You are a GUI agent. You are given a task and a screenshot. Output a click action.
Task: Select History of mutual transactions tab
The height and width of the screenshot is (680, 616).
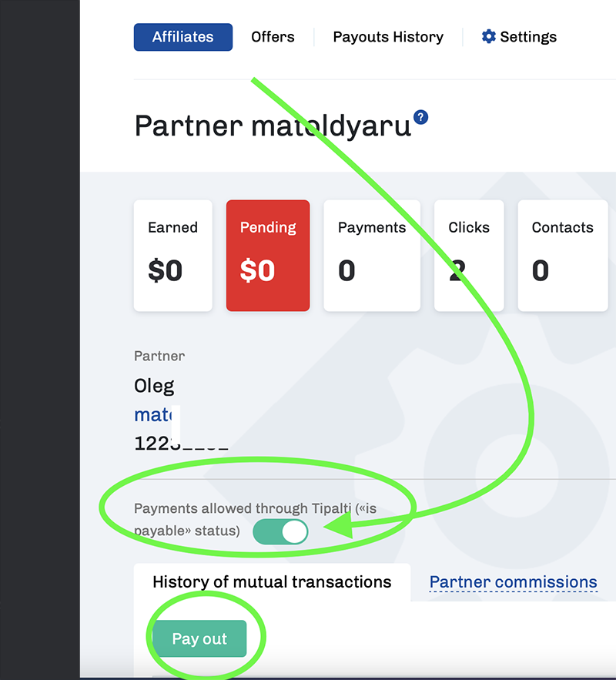pos(272,582)
